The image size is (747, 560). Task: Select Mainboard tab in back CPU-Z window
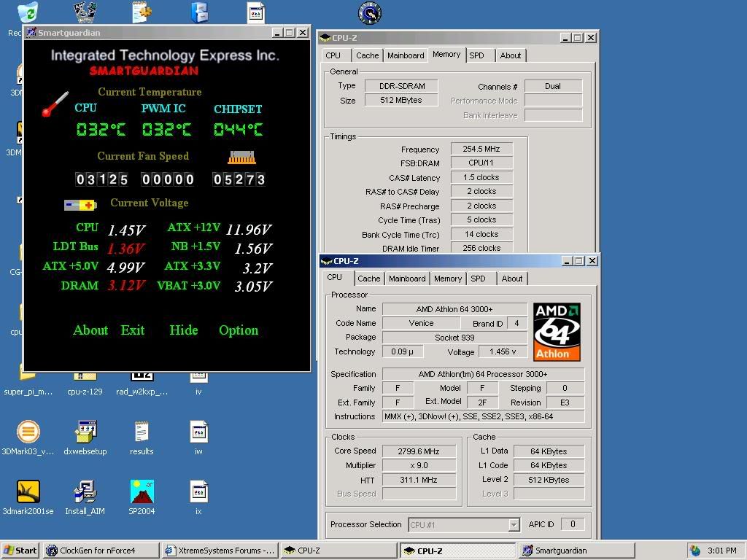pos(406,55)
